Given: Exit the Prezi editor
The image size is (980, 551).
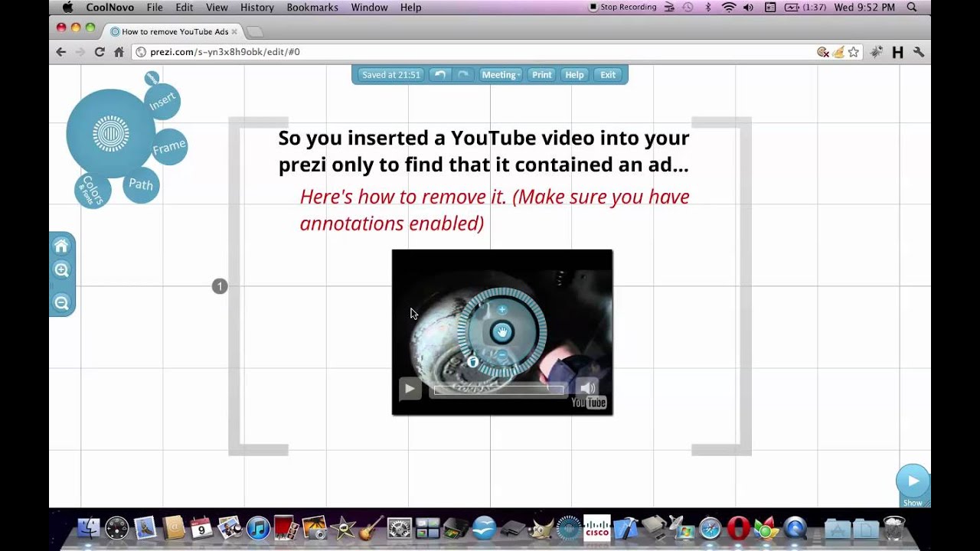Looking at the screenshot, I should click(x=608, y=75).
